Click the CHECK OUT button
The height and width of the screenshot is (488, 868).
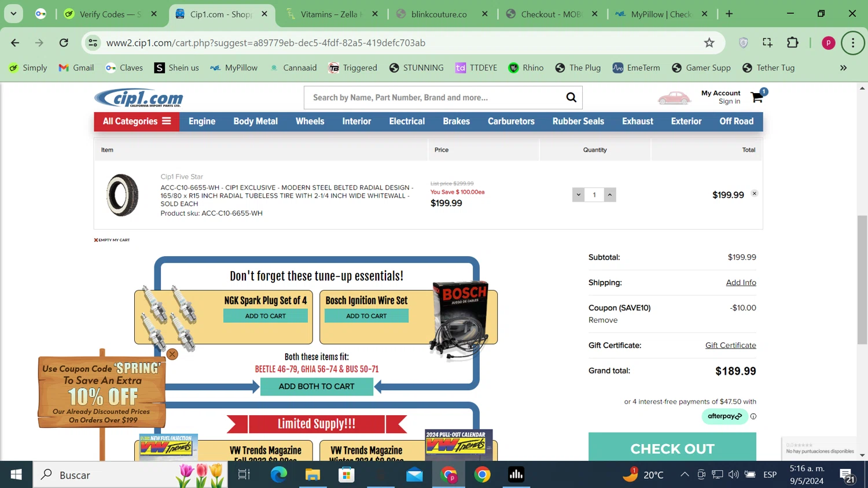click(x=672, y=448)
